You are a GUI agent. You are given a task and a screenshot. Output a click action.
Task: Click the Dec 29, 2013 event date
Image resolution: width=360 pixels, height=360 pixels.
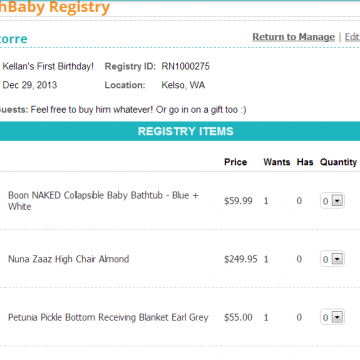coord(30,85)
